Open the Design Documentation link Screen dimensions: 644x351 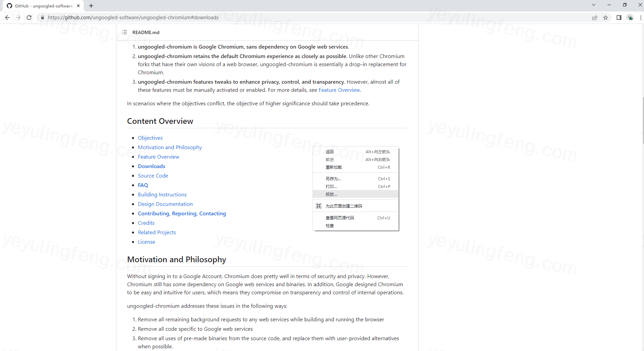(165, 204)
